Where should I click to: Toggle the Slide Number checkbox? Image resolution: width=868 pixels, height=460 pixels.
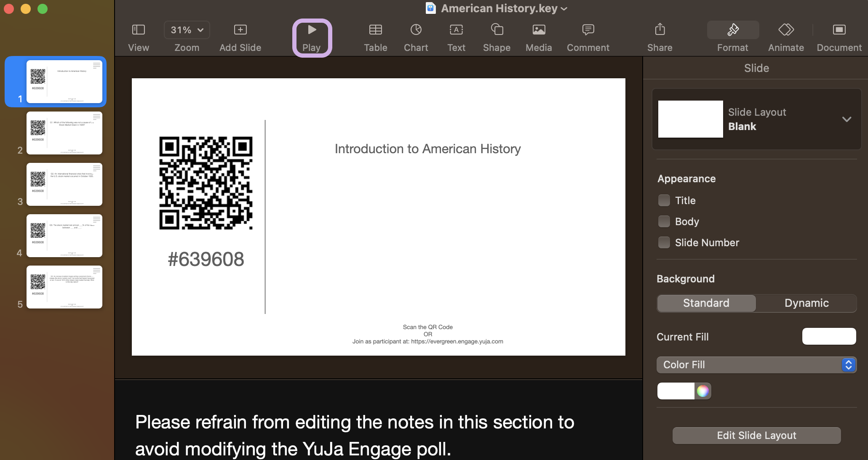tap(664, 242)
